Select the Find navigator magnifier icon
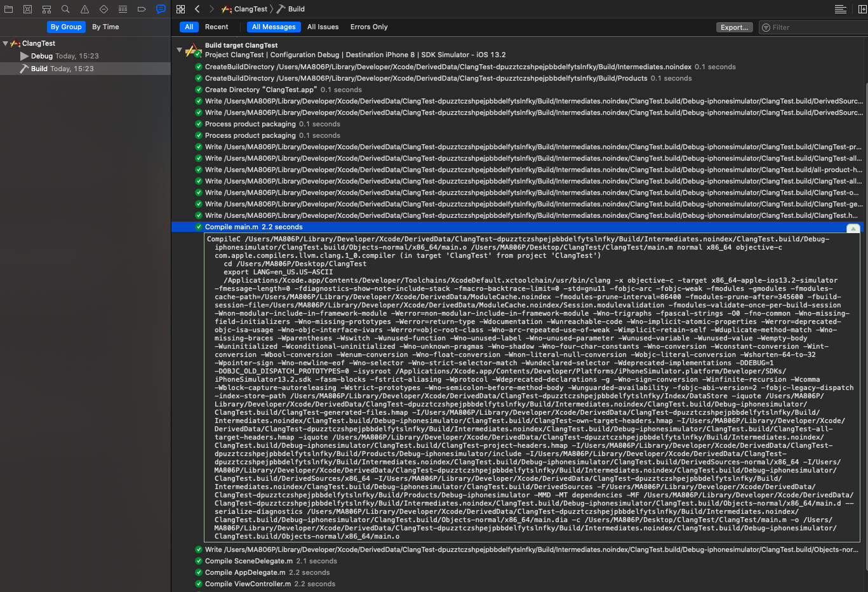This screenshot has width=868, height=592. click(x=65, y=9)
